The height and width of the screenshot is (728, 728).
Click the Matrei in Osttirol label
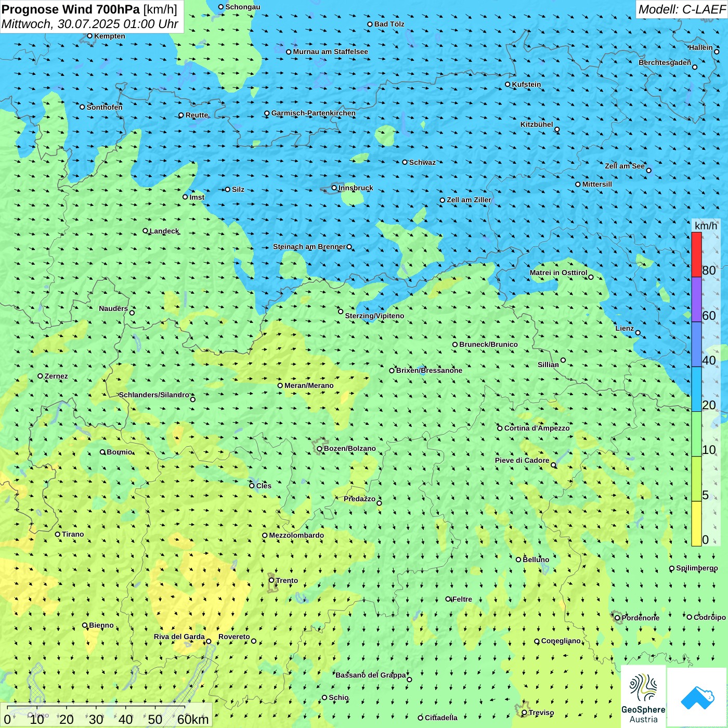[x=558, y=272]
